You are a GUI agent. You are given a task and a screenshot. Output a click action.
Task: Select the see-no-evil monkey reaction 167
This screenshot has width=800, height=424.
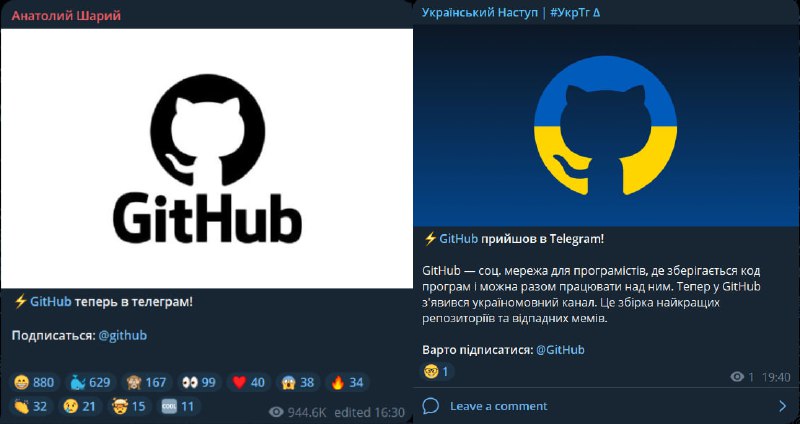(x=146, y=382)
